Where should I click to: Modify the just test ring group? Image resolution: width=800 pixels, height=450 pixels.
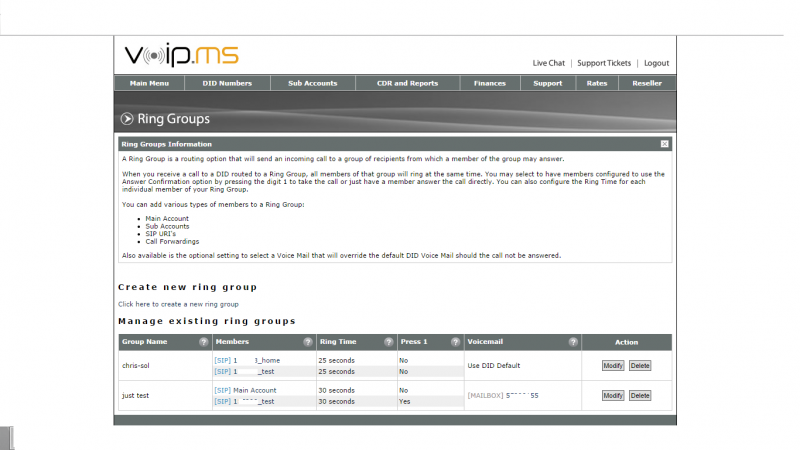[613, 395]
